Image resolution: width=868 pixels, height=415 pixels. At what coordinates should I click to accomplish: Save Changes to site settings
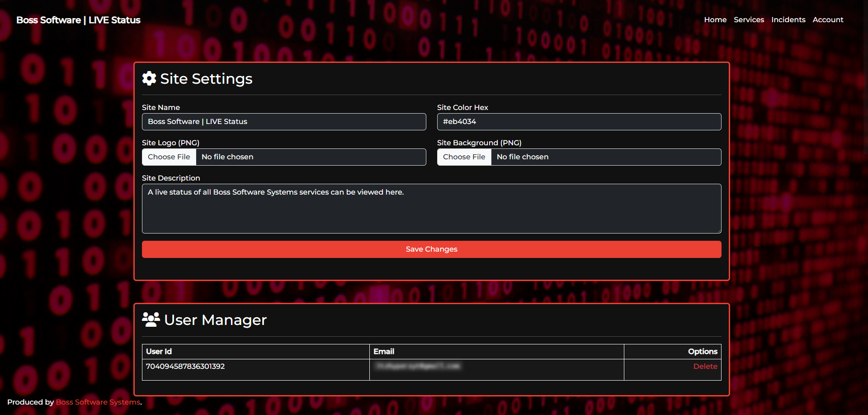pos(432,249)
